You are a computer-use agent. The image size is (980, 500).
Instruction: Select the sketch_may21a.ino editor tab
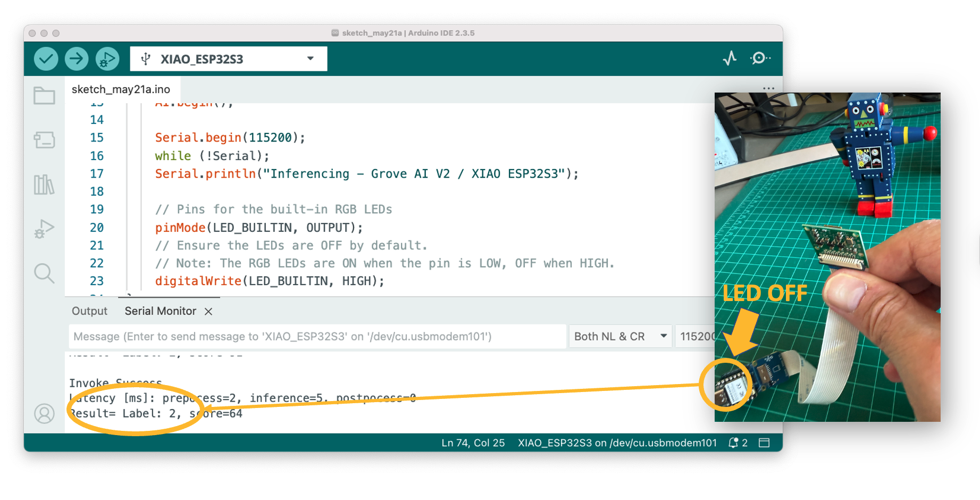coord(121,89)
